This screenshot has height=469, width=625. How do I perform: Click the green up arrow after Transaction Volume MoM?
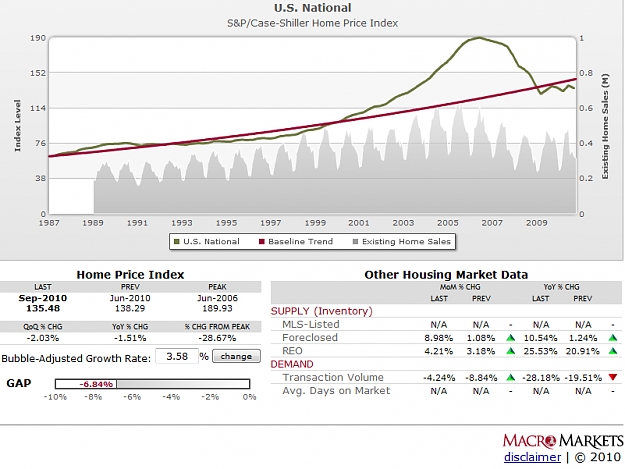pos(511,377)
